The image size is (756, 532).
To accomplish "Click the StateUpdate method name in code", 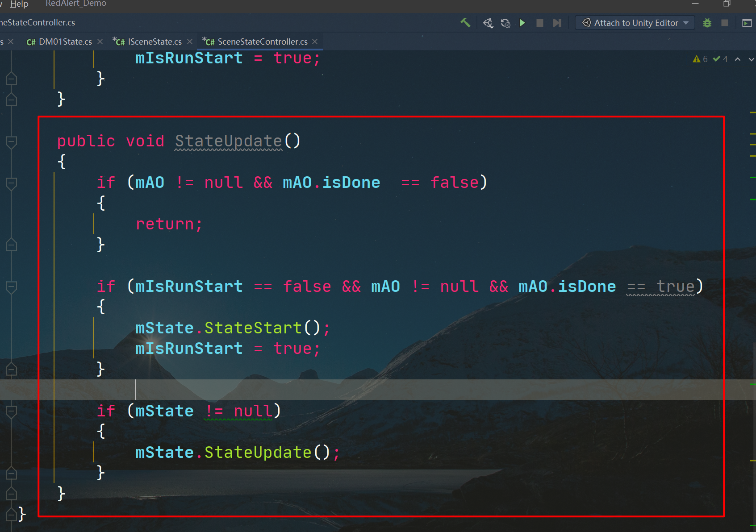I will 228,141.
